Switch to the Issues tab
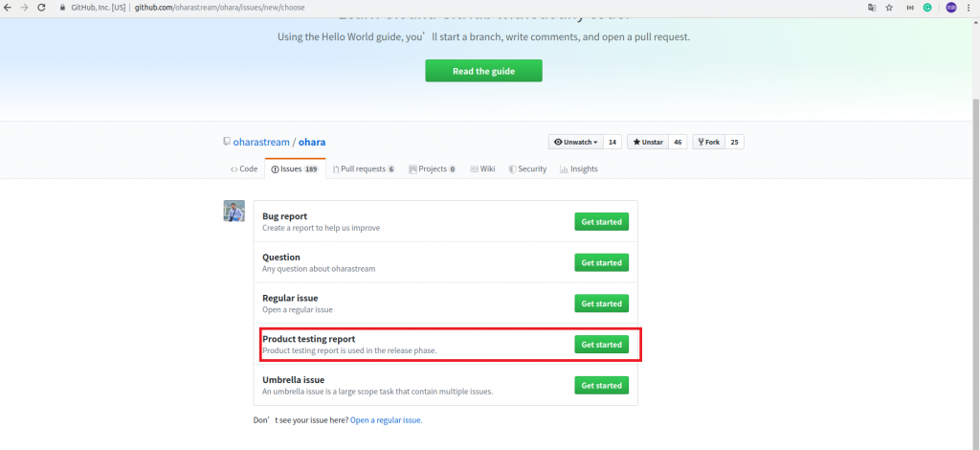980x450 pixels. pyautogui.click(x=295, y=169)
